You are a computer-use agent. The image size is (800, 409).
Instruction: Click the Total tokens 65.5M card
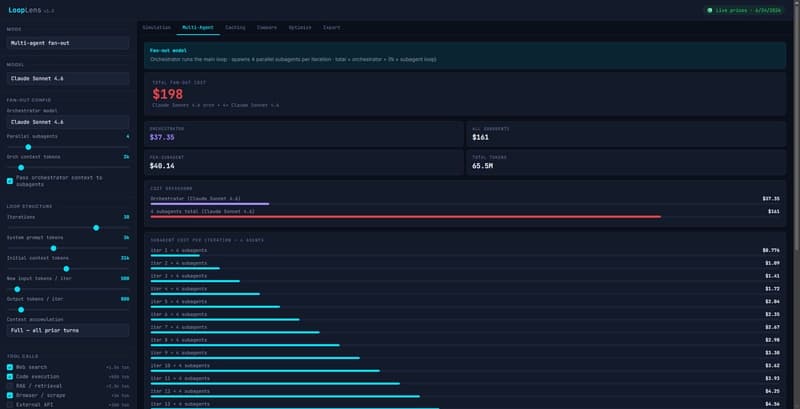point(626,162)
